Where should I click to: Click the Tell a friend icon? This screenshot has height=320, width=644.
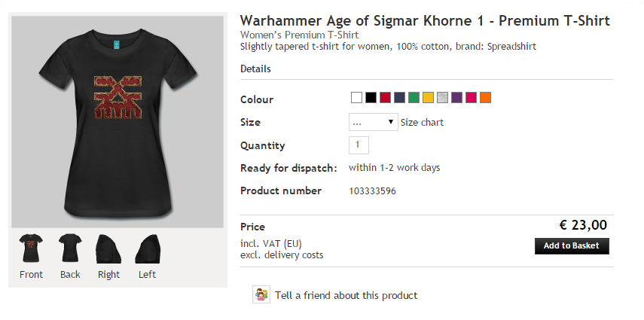261,295
